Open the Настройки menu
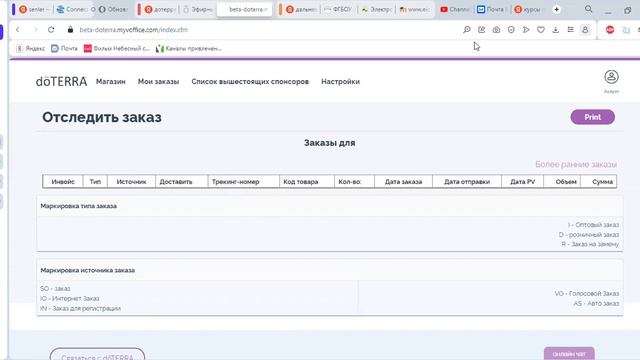Viewport: 640px width, 360px height. (x=340, y=82)
